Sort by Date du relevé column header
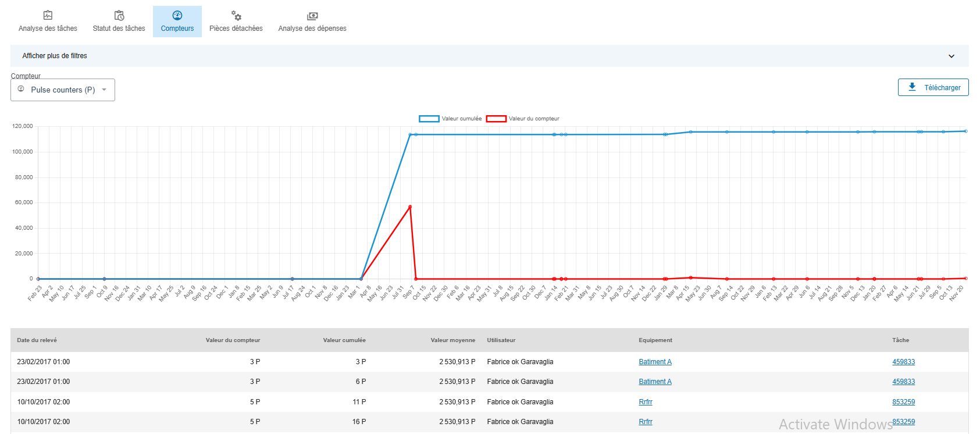The width and height of the screenshot is (980, 434). point(37,340)
